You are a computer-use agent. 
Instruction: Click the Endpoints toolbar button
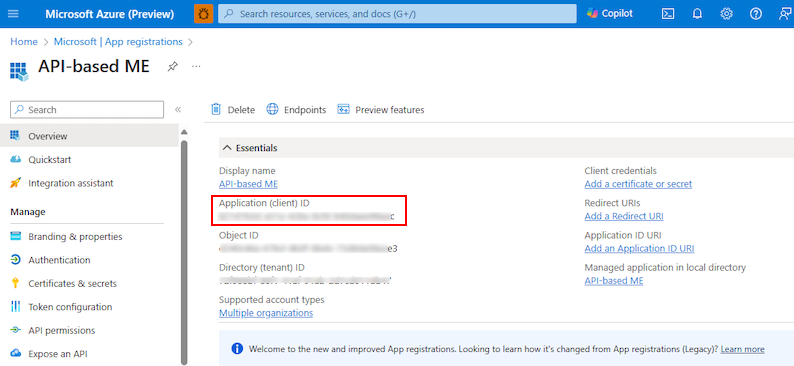coord(296,109)
